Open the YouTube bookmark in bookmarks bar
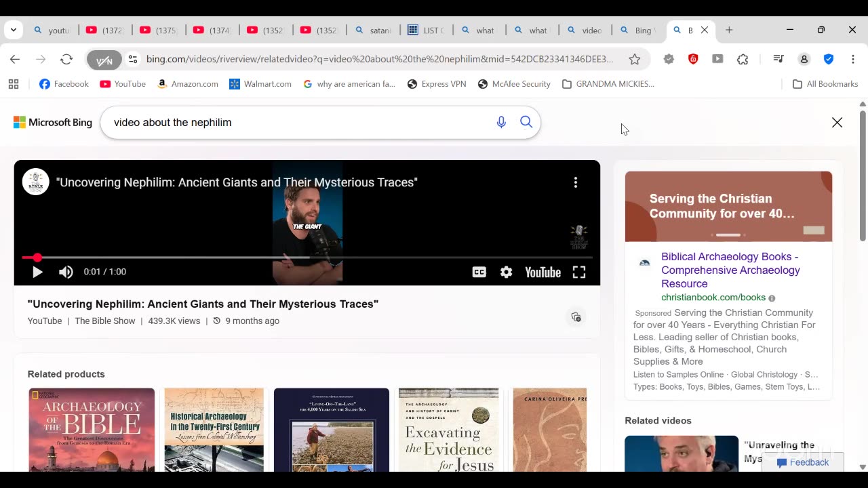Screen dimensions: 868x488 click(x=123, y=84)
